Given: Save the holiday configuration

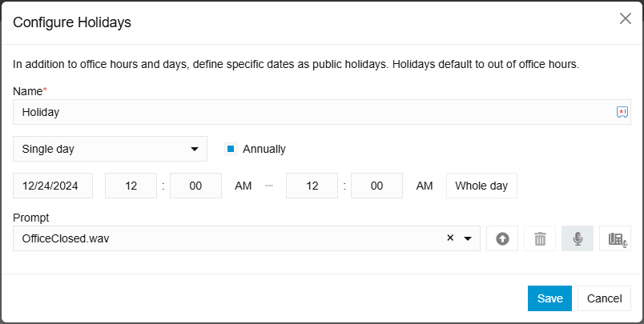Looking at the screenshot, I should [549, 298].
